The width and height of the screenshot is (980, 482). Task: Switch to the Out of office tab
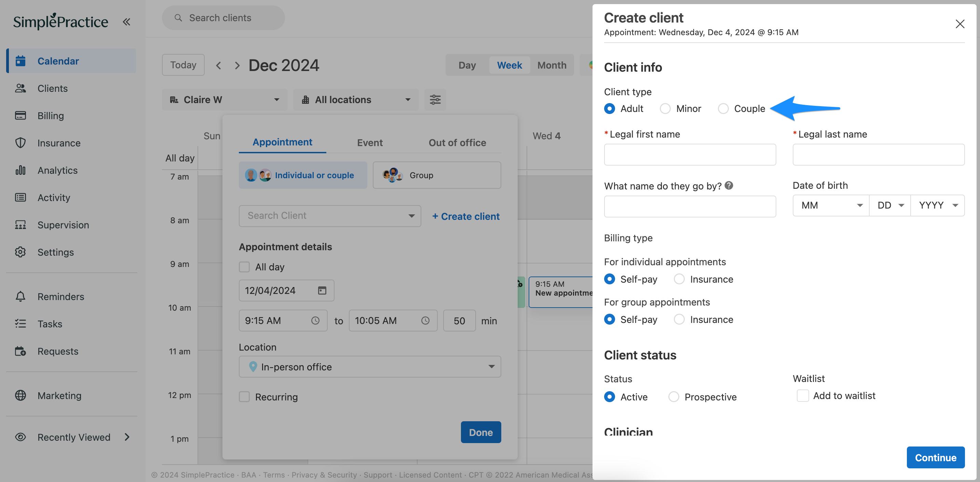457,143
